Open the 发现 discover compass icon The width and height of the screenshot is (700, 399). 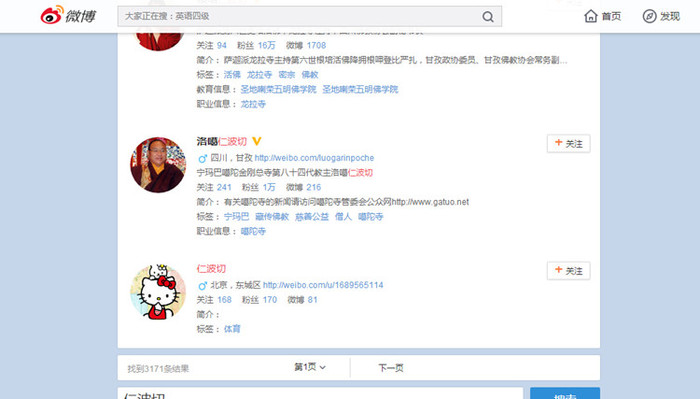[x=649, y=16]
